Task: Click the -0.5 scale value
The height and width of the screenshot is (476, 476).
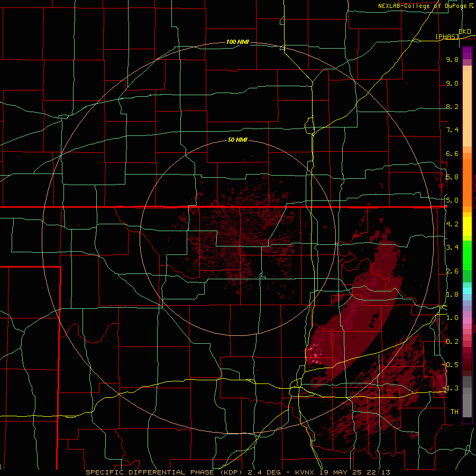Action: 450,365
